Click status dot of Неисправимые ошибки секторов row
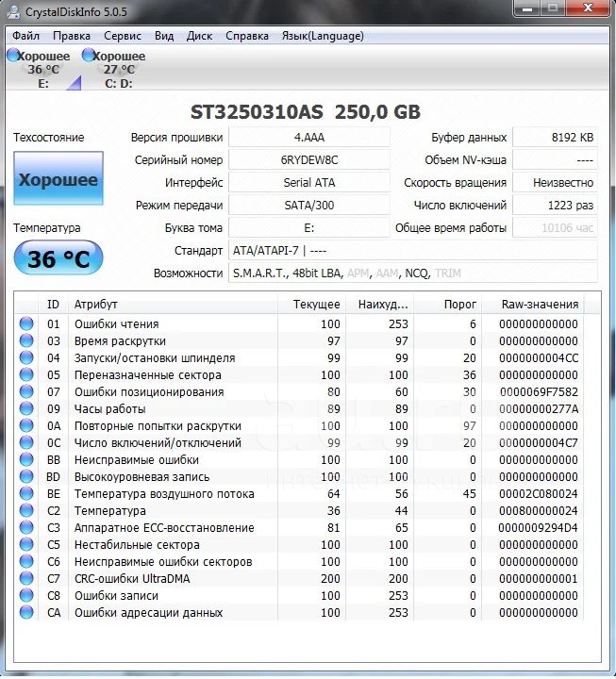Screen dimensions: 616x679 [26, 561]
